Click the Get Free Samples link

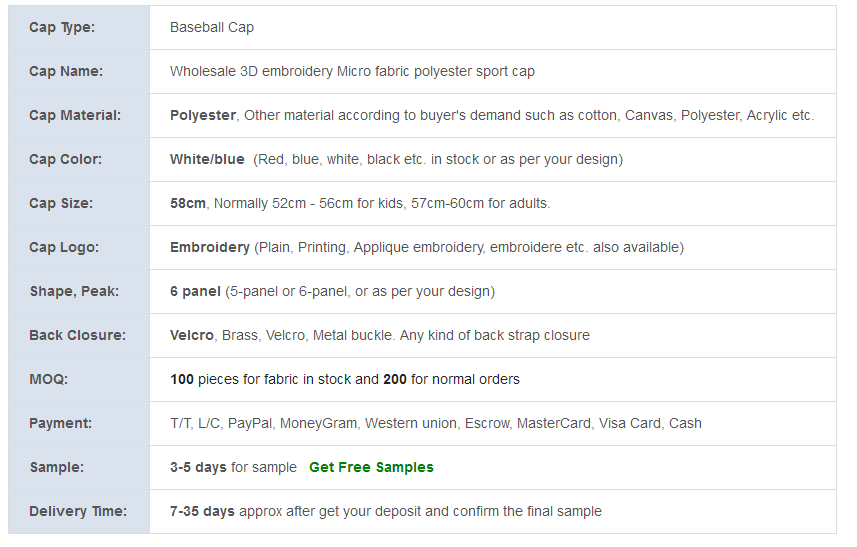(371, 467)
